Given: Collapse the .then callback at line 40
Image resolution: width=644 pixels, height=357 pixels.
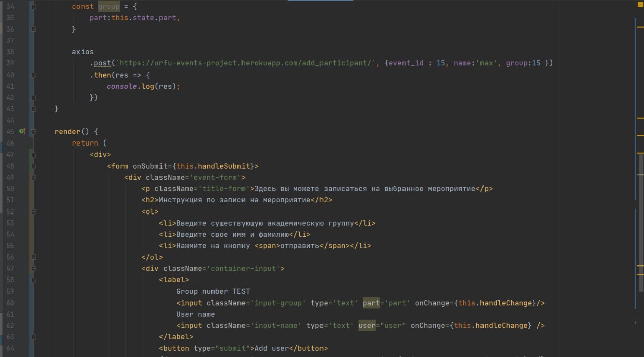Looking at the screenshot, I should coord(33,75).
